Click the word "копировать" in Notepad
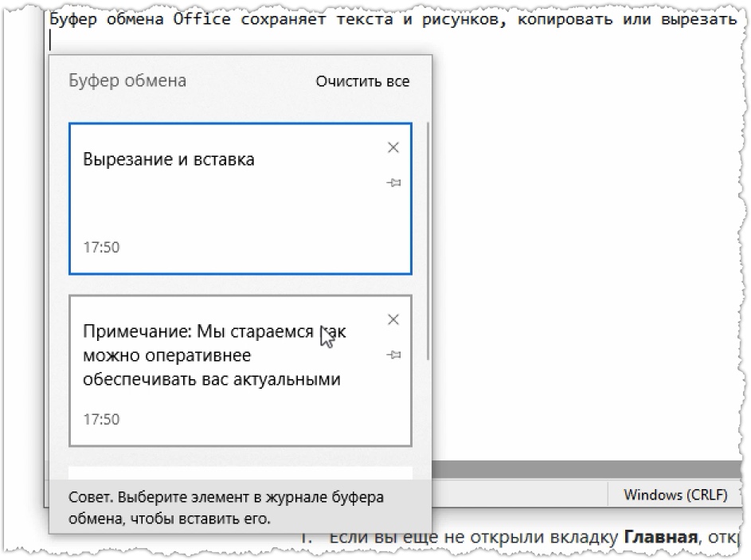751x560 pixels. 560,18
